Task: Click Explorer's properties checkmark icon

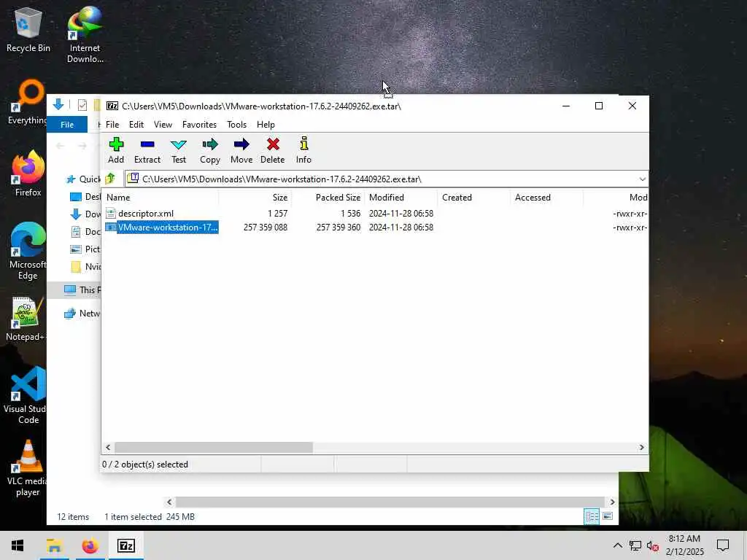Action: tap(82, 105)
